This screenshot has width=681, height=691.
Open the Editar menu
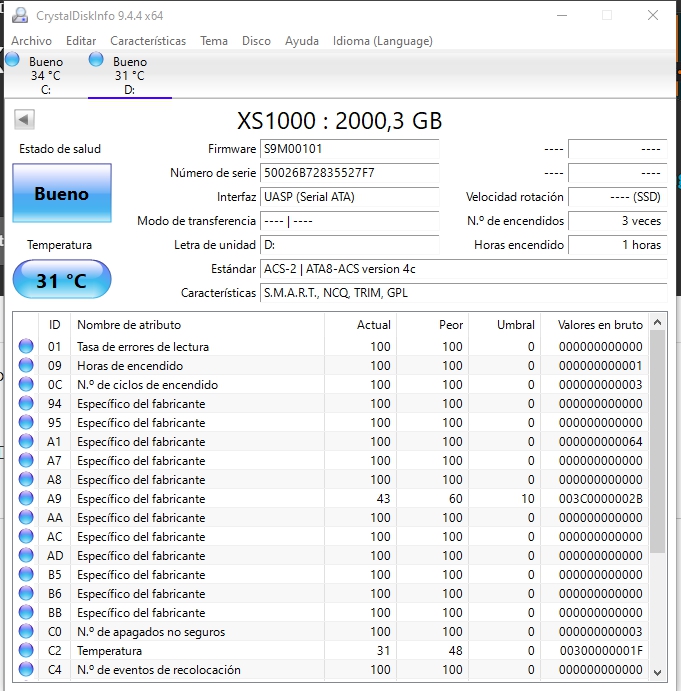point(81,41)
